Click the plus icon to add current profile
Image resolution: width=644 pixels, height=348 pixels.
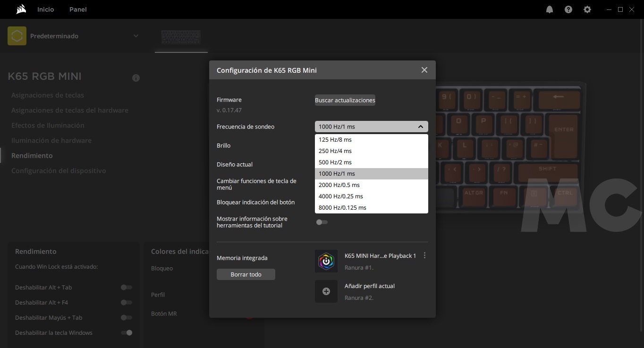click(326, 291)
